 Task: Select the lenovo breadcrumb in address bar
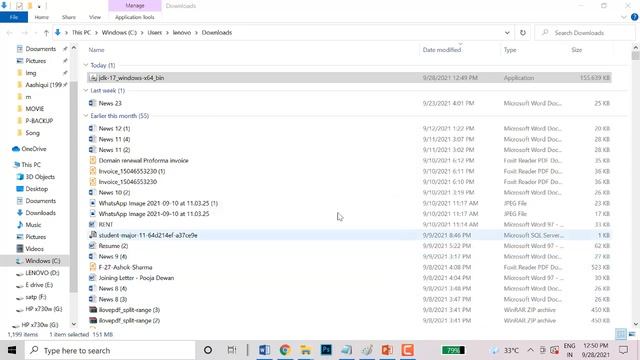(182, 33)
